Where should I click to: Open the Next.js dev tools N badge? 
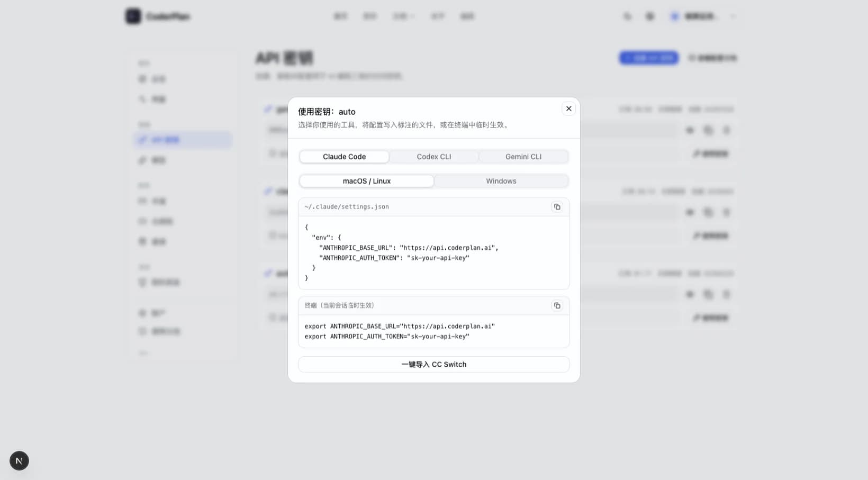point(19,460)
